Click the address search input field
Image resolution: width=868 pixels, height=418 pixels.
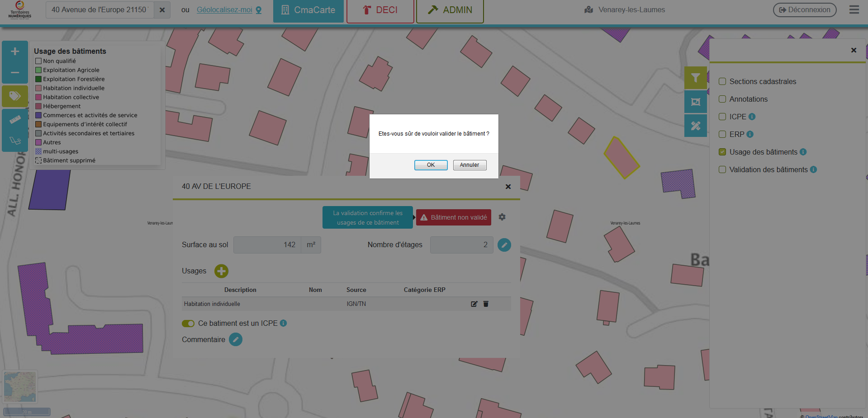[100, 9]
